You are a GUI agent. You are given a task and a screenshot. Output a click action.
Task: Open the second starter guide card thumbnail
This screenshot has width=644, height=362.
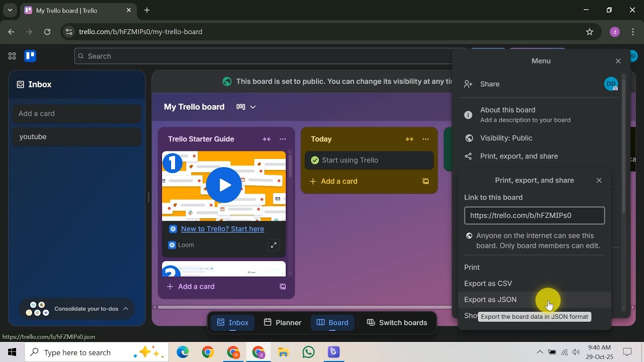click(x=224, y=269)
